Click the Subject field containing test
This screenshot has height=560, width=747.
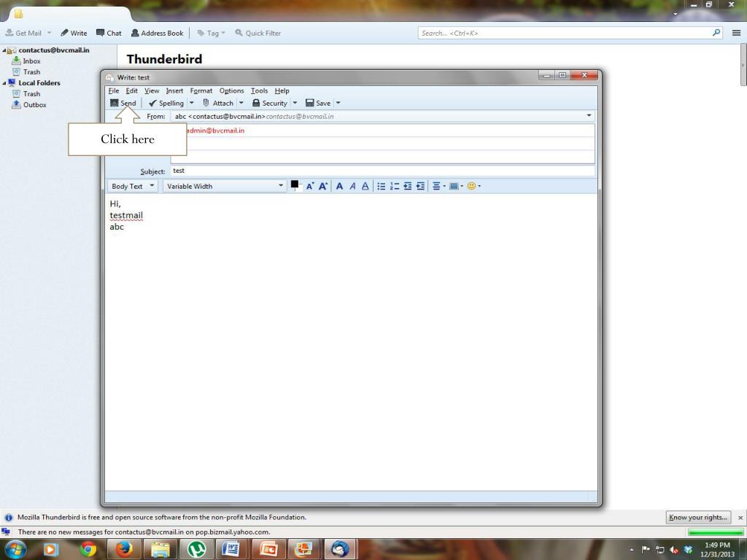(x=382, y=171)
